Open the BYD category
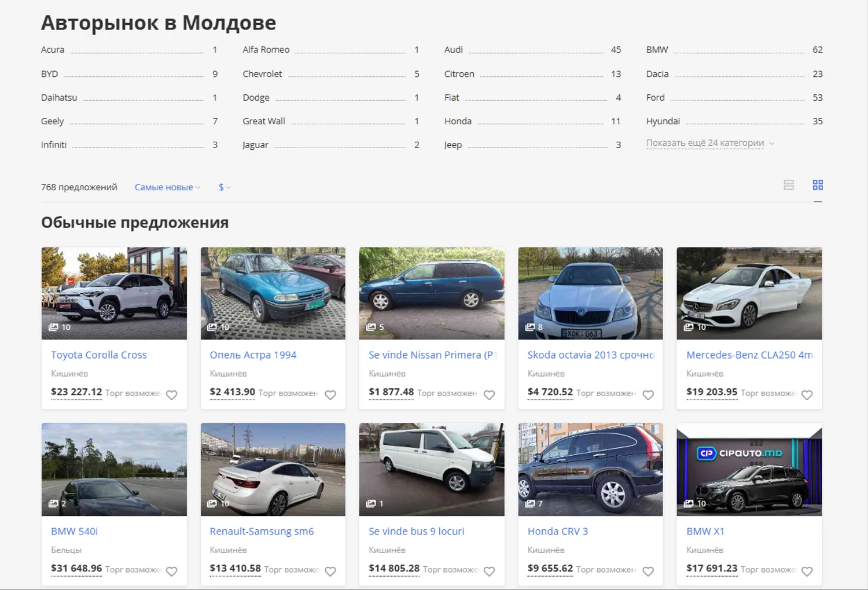868x590 pixels. coord(50,74)
